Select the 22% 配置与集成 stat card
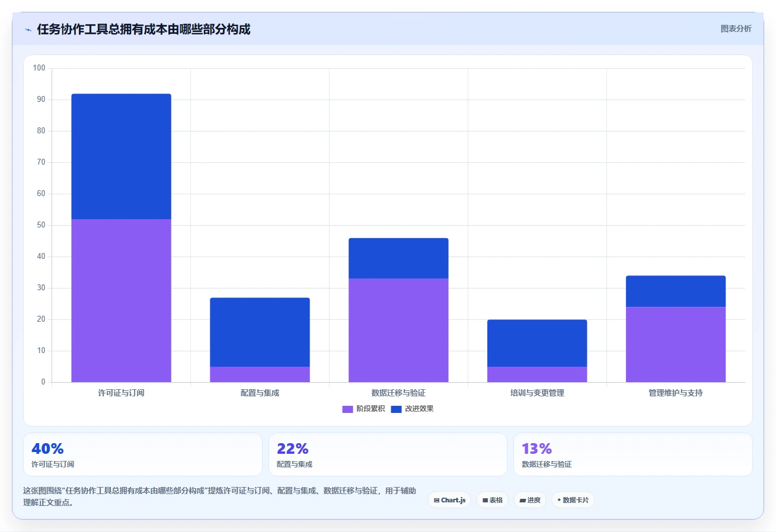776x532 pixels. [388, 454]
